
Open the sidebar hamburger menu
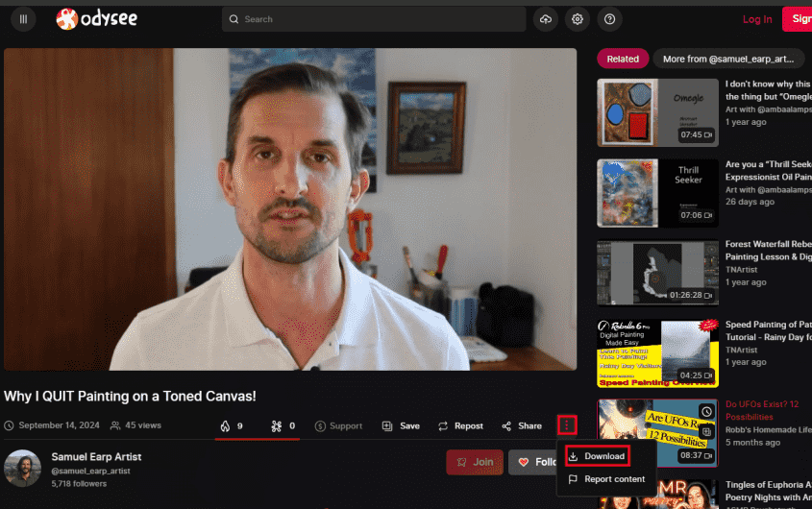coord(23,19)
